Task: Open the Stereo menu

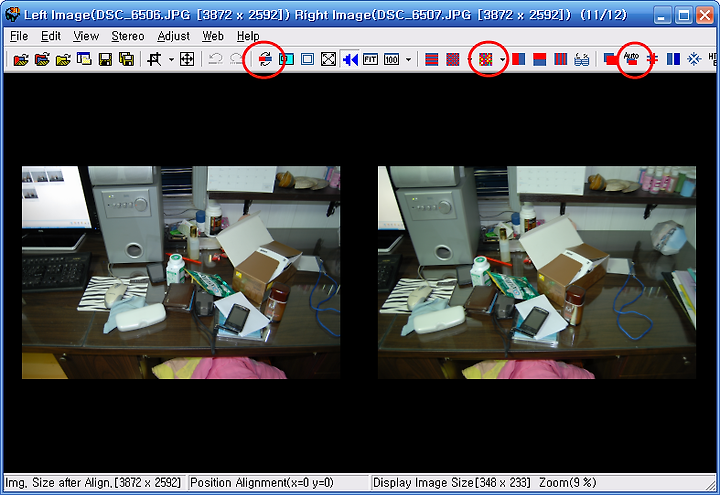Action: click(128, 36)
